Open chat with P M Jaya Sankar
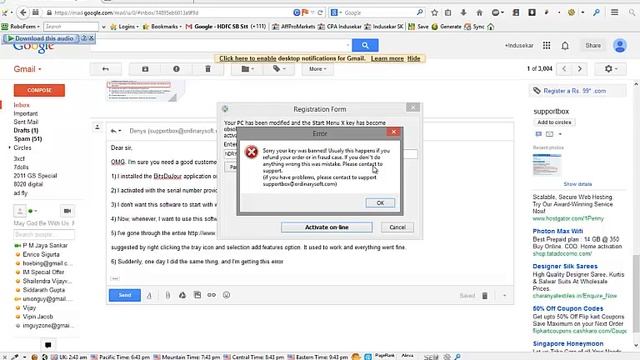This screenshot has height=360, width=640. (45, 245)
